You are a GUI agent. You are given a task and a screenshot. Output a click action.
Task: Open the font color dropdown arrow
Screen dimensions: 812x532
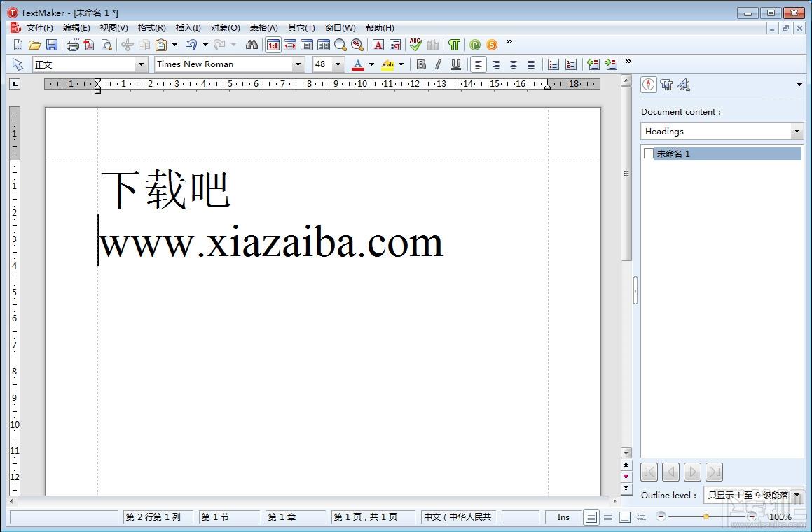pos(371,64)
